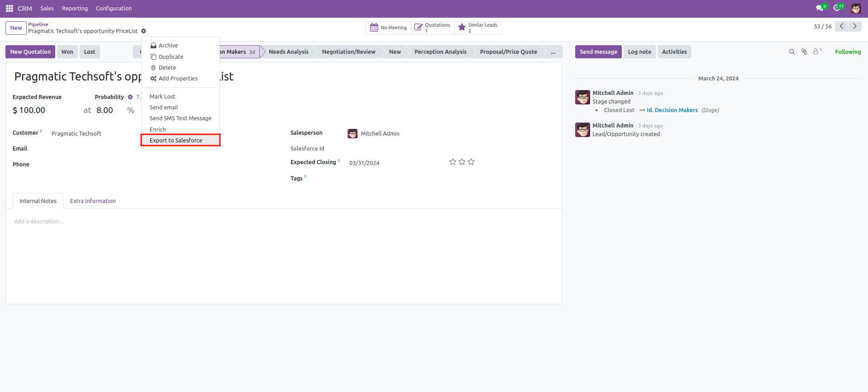This screenshot has width=868, height=392.
Task: Click the New record button
Action: pyautogui.click(x=16, y=28)
